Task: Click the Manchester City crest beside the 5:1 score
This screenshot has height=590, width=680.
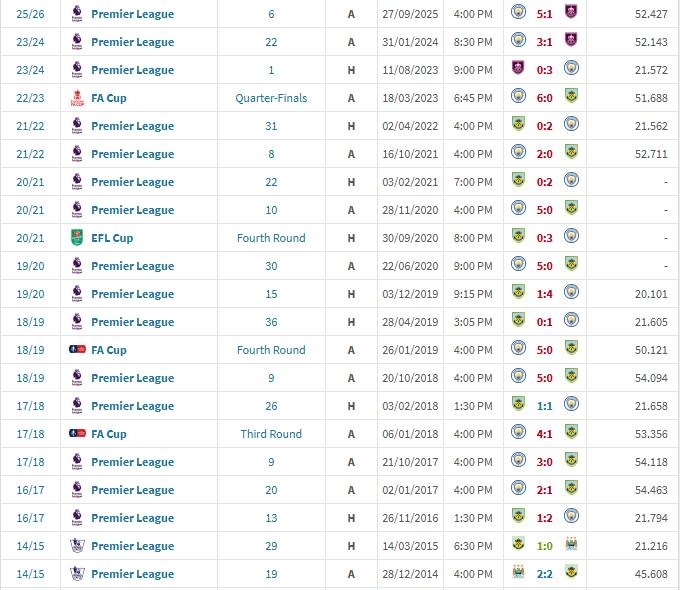Action: [517, 14]
